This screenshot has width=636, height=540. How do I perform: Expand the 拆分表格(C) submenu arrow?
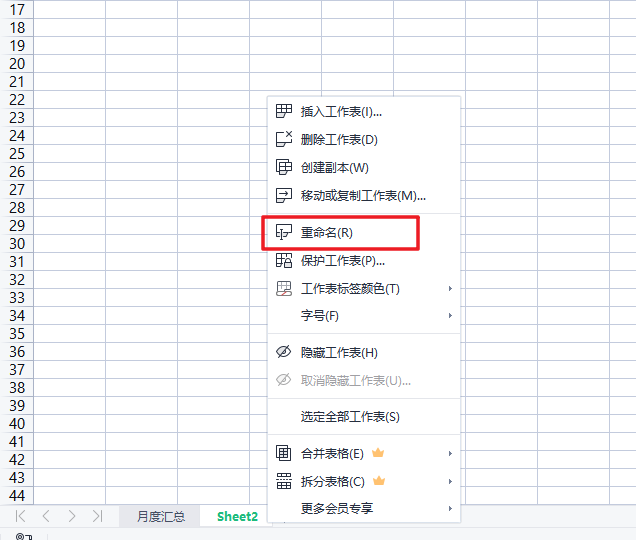(450, 481)
